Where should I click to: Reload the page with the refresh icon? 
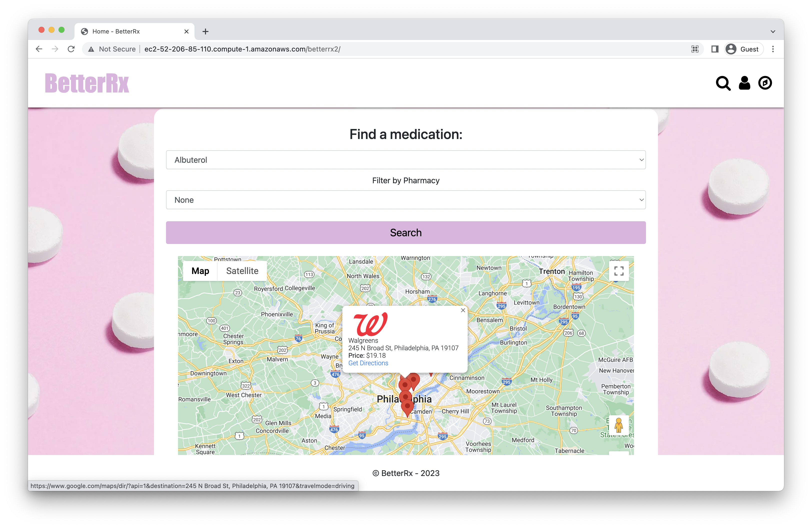[71, 49]
